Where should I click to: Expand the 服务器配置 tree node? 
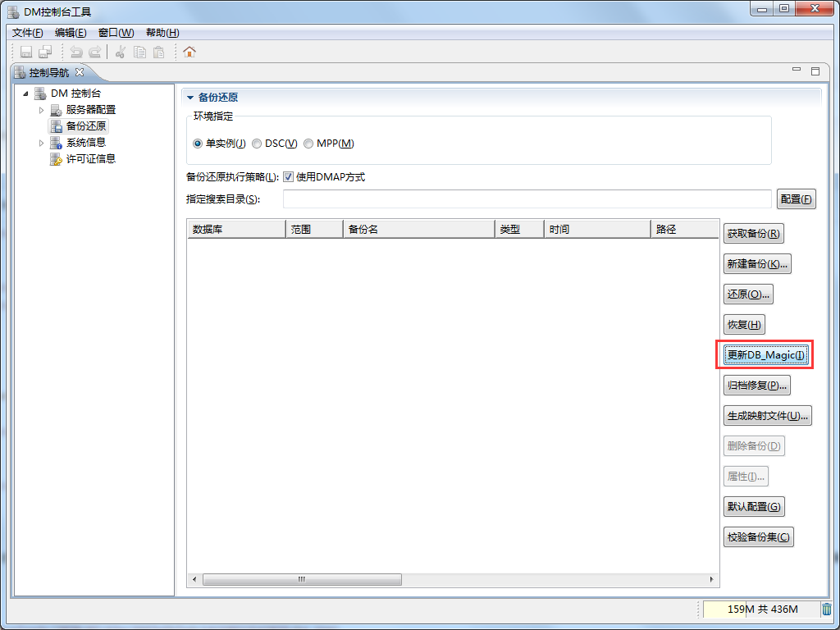point(41,110)
